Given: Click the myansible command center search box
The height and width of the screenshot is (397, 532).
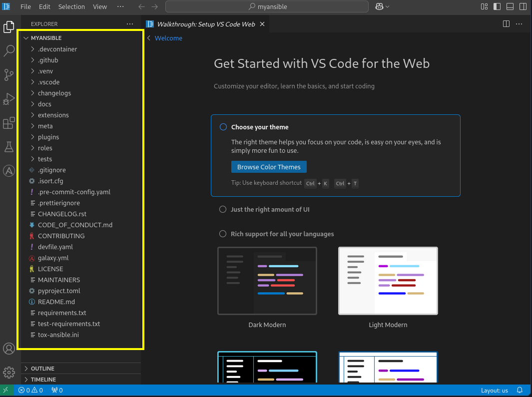Looking at the screenshot, I should pos(267,6).
